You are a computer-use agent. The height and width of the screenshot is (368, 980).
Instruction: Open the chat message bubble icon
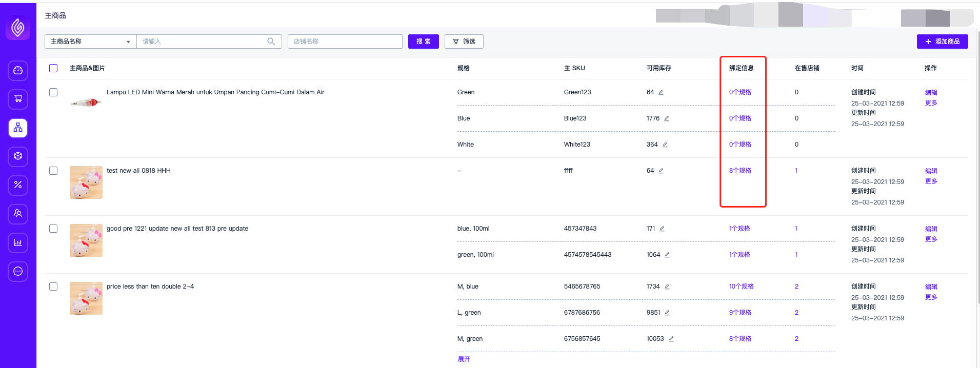coord(18,271)
